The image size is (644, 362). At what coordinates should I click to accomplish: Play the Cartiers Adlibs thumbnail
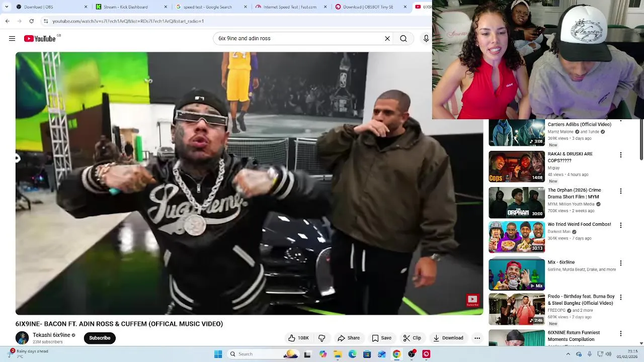(x=517, y=133)
